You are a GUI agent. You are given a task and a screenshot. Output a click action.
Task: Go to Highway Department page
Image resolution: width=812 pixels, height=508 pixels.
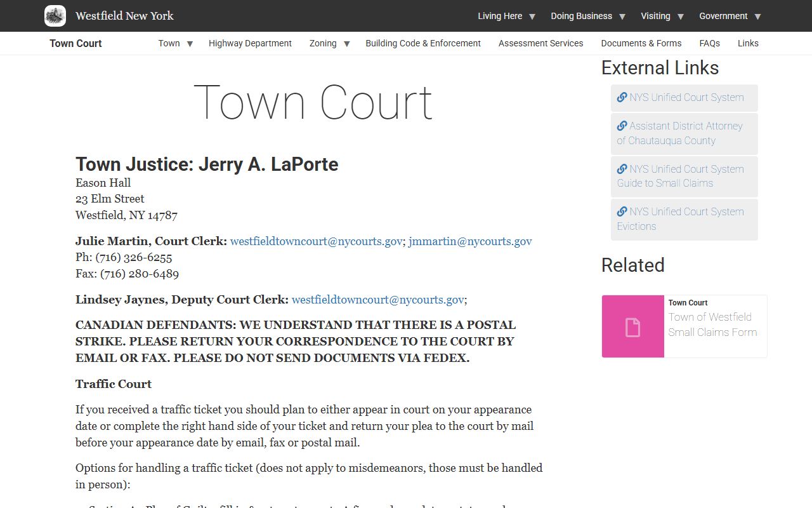250,43
